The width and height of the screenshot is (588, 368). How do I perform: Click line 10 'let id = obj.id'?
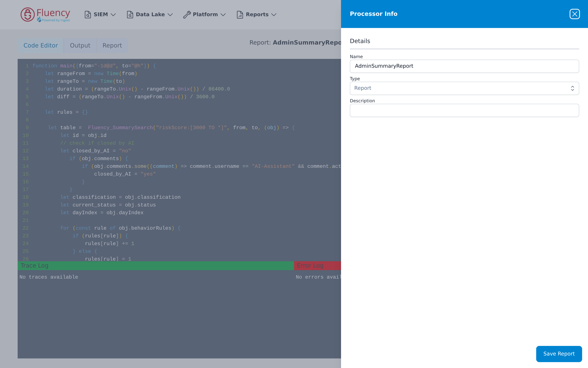coord(84,135)
